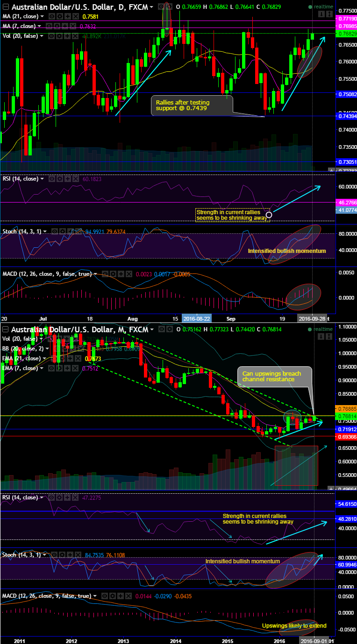Toggle visibility eye of monthly RSI (14, close)
Screen dimensions: 357x644
pyautogui.click(x=51, y=497)
